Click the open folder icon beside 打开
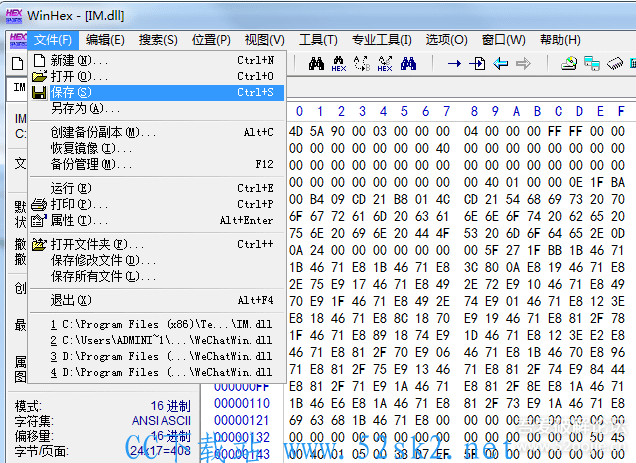 click(39, 76)
